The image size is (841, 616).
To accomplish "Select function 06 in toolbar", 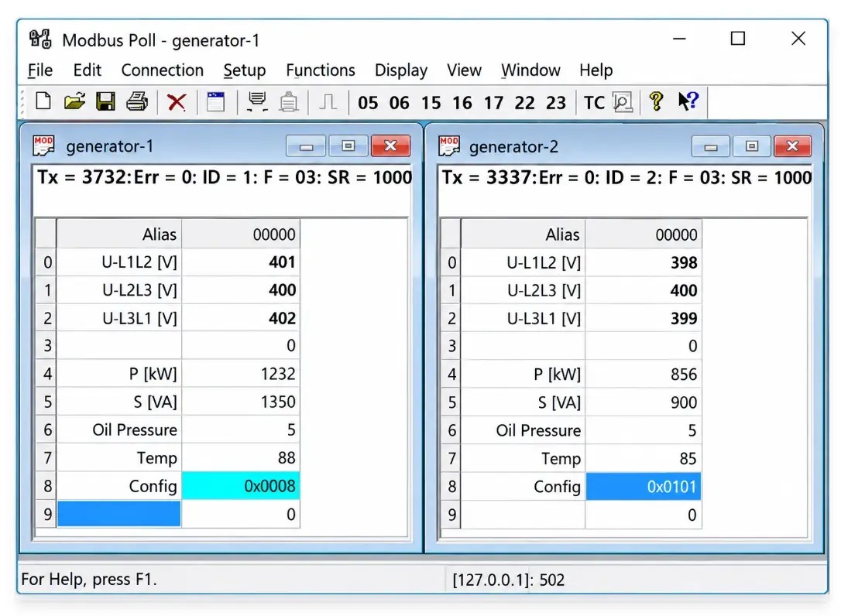I will [399, 102].
